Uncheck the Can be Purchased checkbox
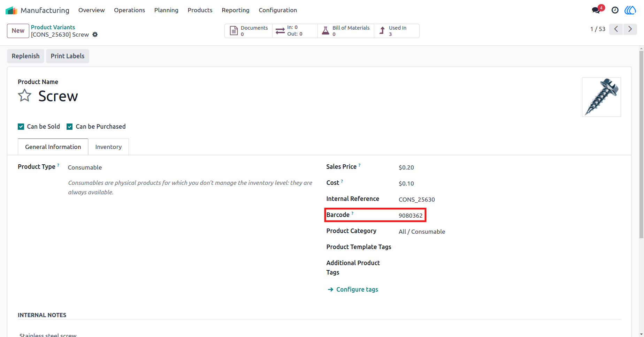This screenshot has width=644, height=337. tap(70, 127)
